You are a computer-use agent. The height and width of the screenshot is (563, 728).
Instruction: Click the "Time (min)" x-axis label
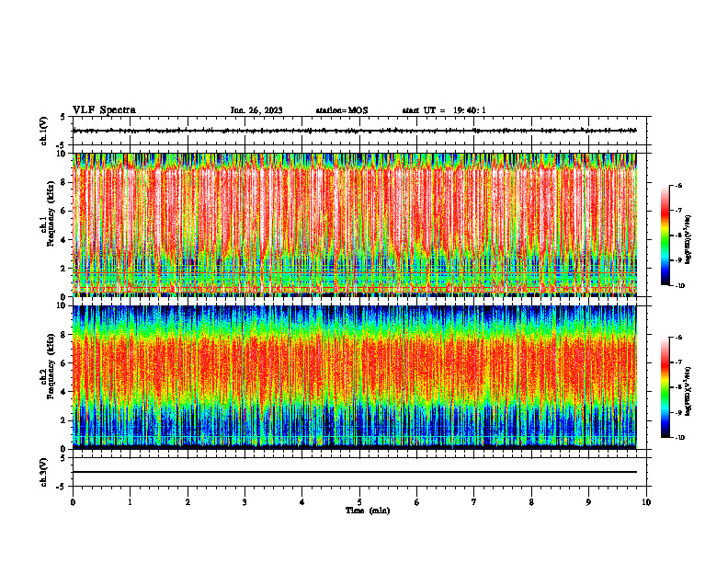(368, 511)
